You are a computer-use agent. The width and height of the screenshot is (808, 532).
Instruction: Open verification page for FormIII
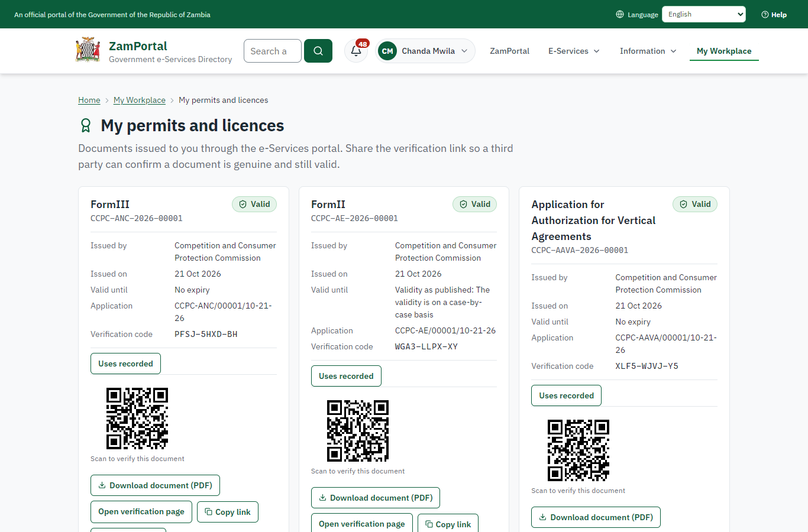141,512
